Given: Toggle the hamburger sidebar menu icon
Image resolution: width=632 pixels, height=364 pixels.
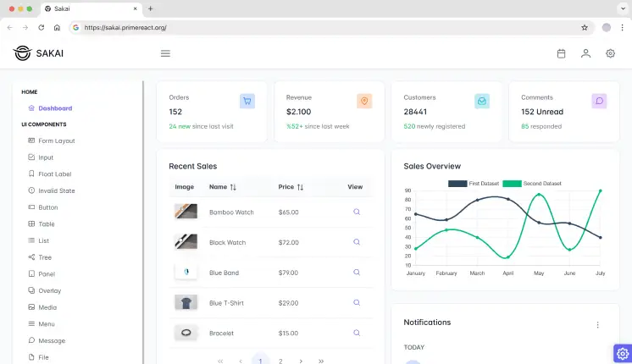Looking at the screenshot, I should pyautogui.click(x=165, y=53).
